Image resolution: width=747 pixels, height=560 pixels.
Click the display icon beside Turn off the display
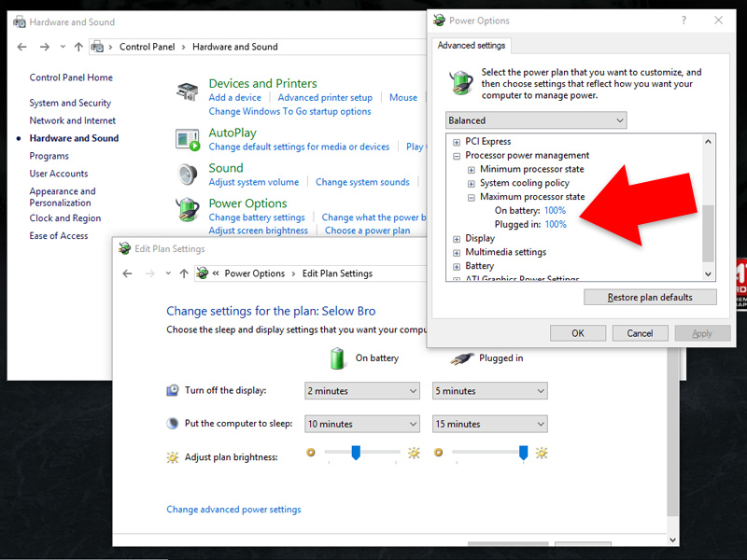point(171,390)
